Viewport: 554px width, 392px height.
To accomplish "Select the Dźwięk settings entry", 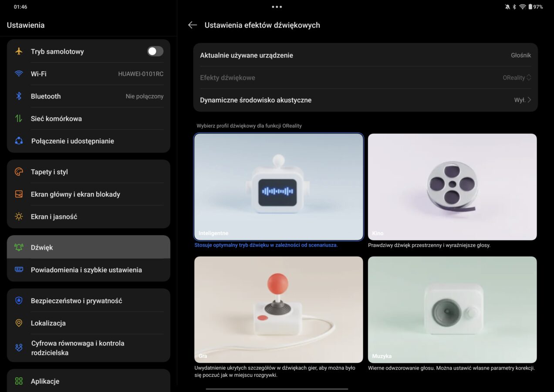I will coord(88,247).
